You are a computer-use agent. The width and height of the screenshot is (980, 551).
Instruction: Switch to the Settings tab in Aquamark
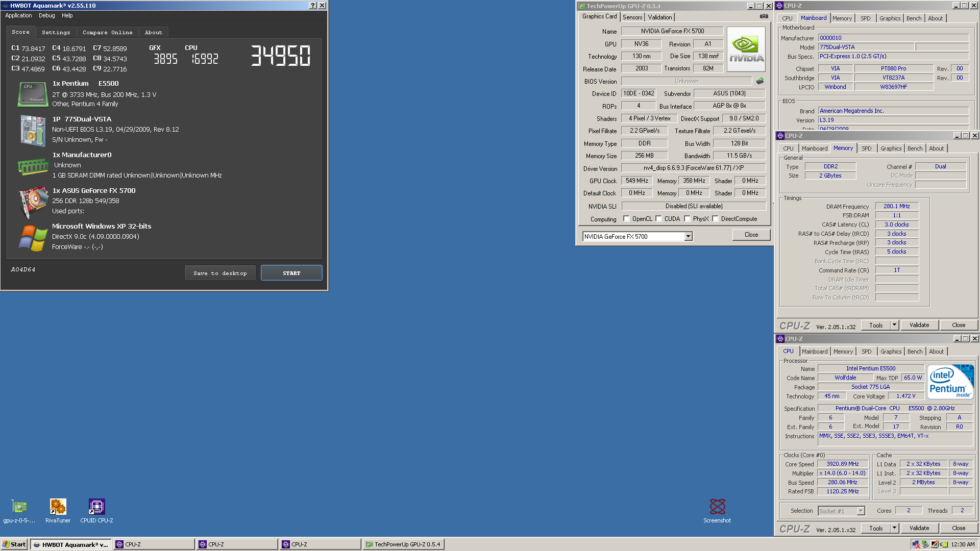click(x=56, y=32)
